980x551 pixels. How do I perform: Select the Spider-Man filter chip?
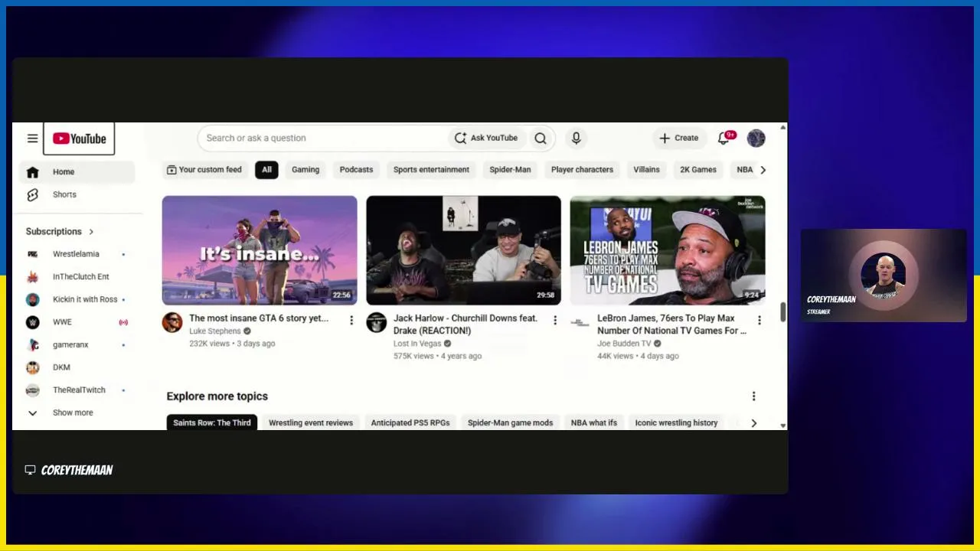(510, 170)
